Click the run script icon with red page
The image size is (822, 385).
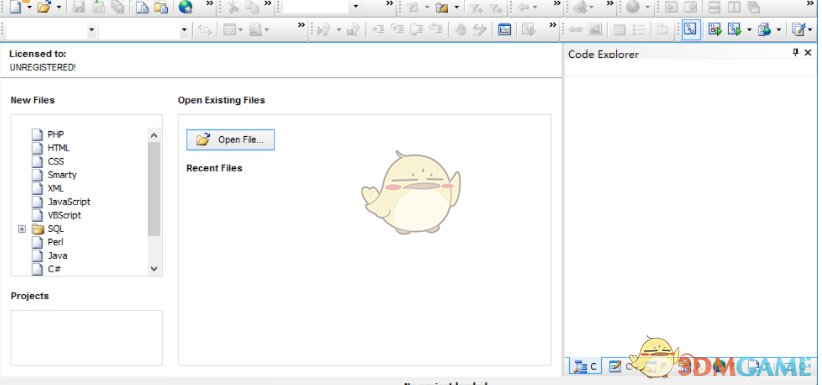tap(715, 30)
